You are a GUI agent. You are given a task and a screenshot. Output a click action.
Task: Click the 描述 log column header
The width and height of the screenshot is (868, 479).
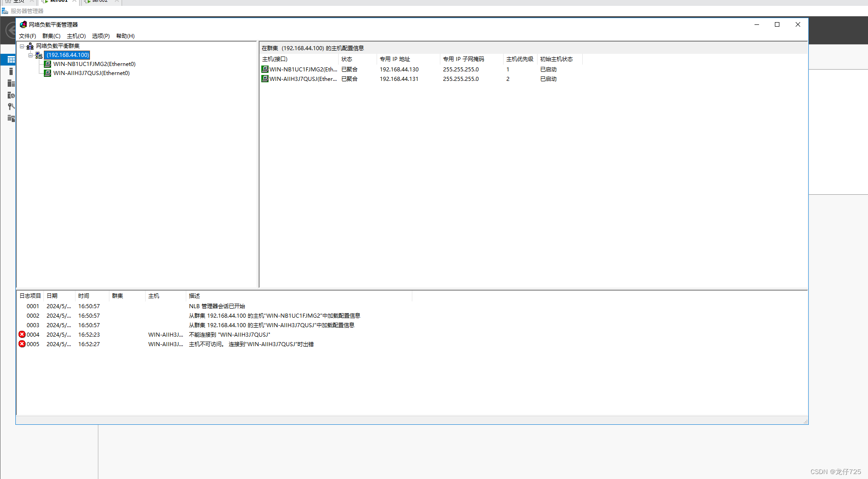click(x=299, y=296)
